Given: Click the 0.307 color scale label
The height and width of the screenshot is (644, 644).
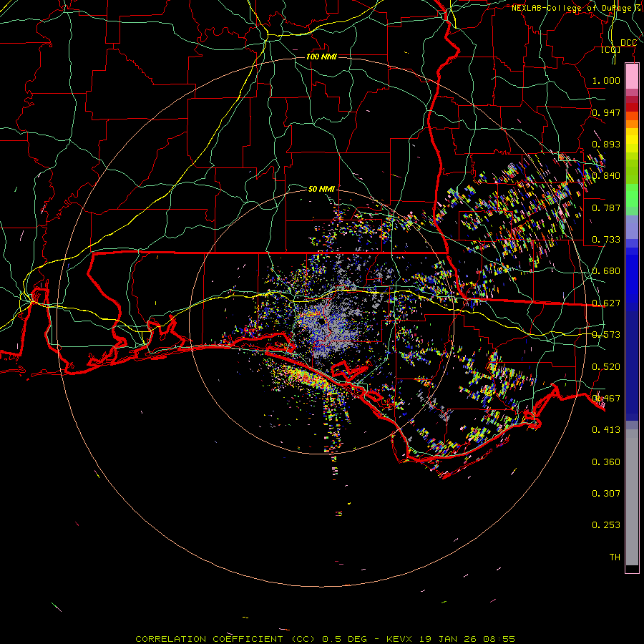Looking at the screenshot, I should 606,494.
